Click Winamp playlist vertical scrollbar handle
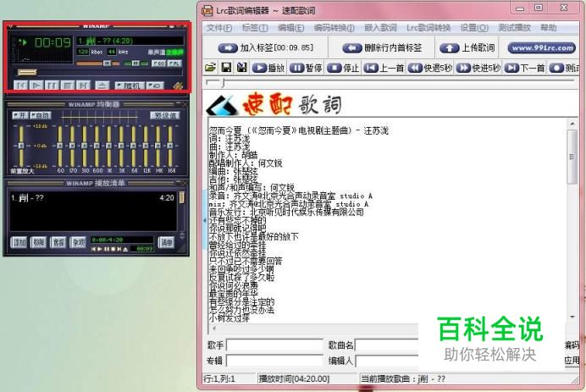This screenshot has height=392, width=586. 181,197
